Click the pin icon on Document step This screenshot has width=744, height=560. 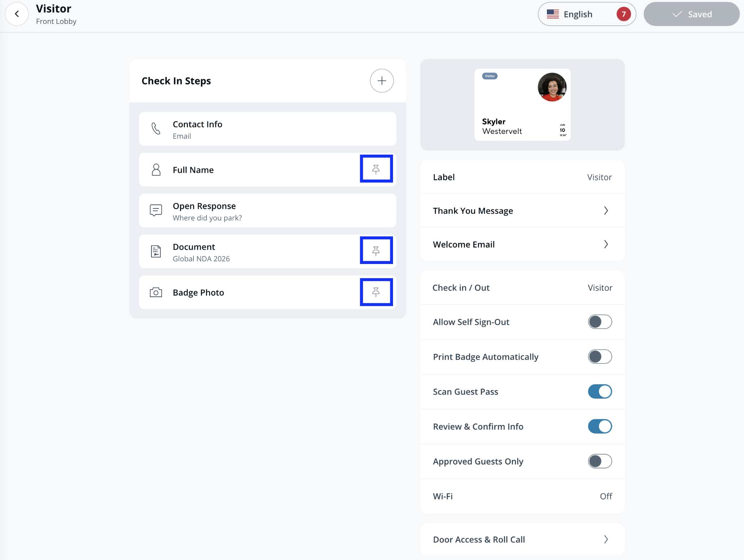click(376, 250)
